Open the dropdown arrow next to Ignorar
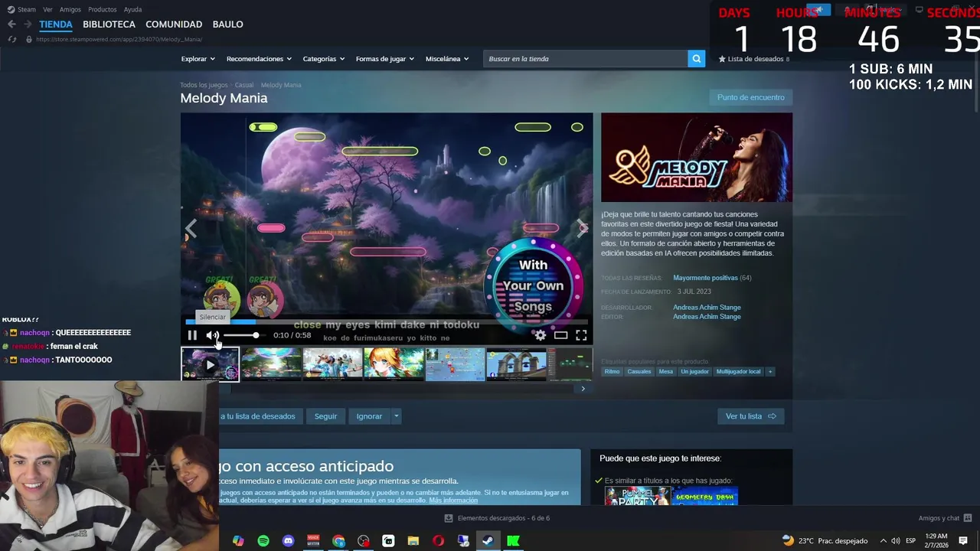Image resolution: width=980 pixels, height=551 pixels. (x=396, y=416)
